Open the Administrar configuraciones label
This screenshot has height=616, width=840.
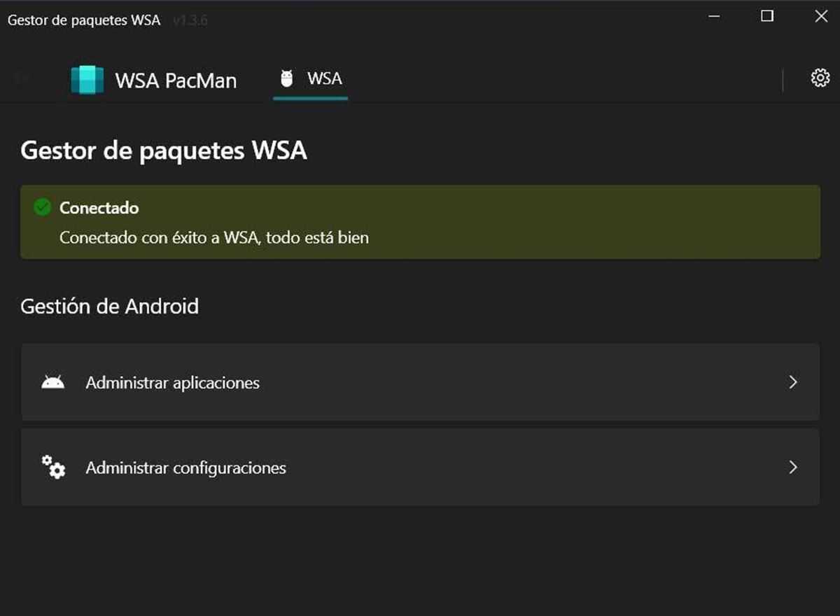185,468
